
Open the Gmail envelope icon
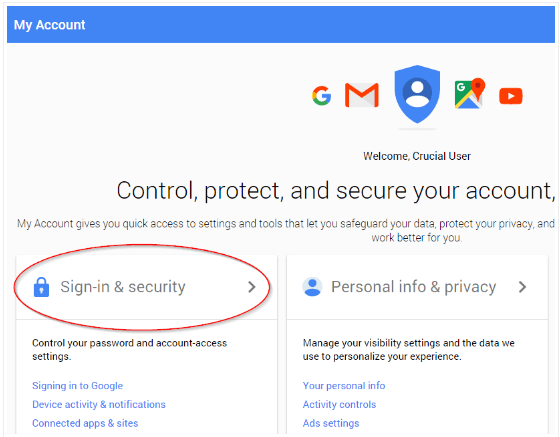[x=362, y=95]
